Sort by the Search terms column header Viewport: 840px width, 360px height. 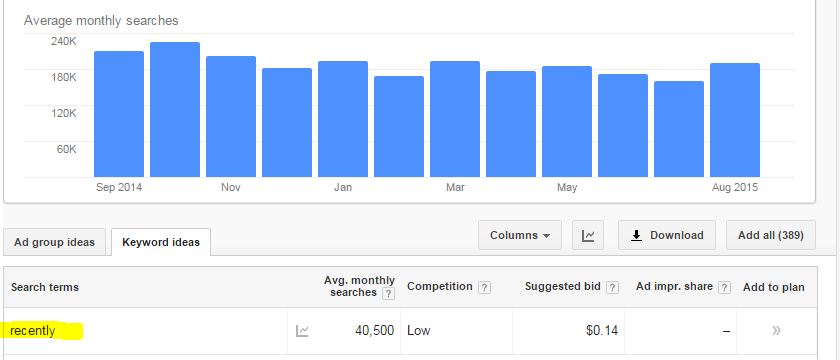(x=45, y=288)
